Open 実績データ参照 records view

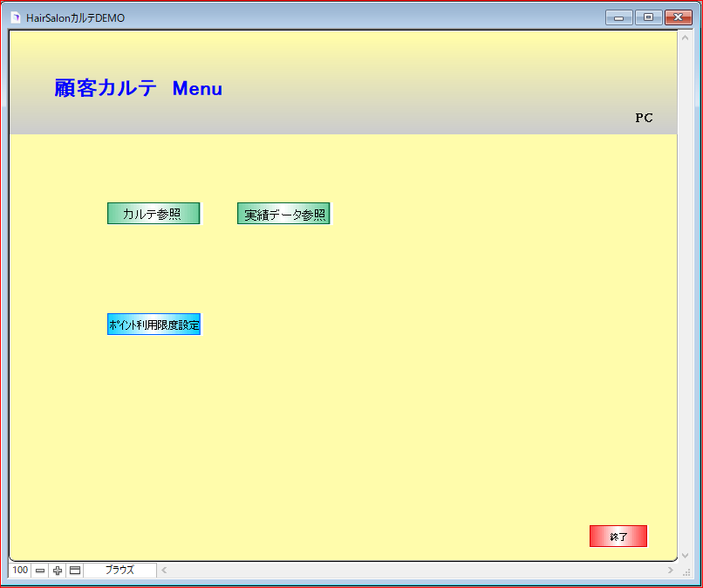[283, 214]
